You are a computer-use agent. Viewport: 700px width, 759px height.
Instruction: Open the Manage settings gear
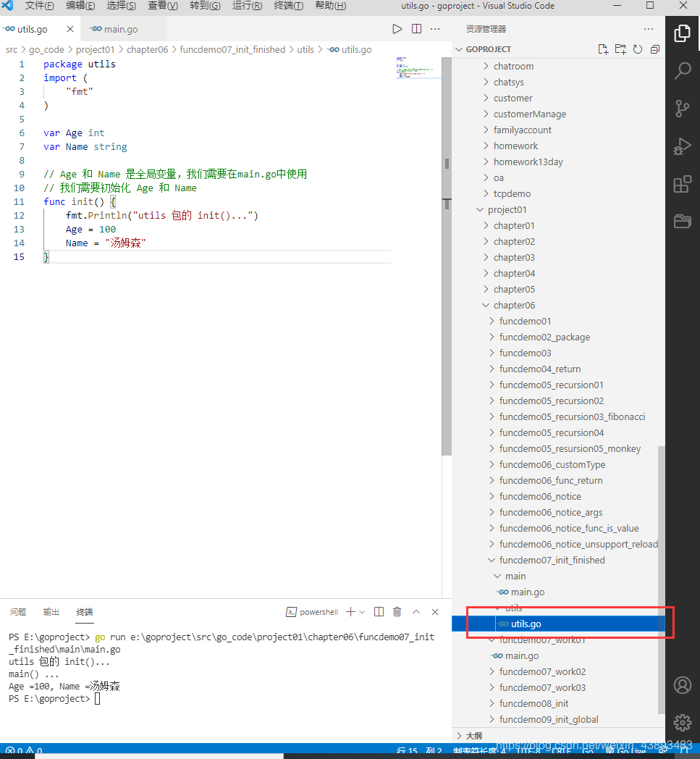click(x=681, y=723)
